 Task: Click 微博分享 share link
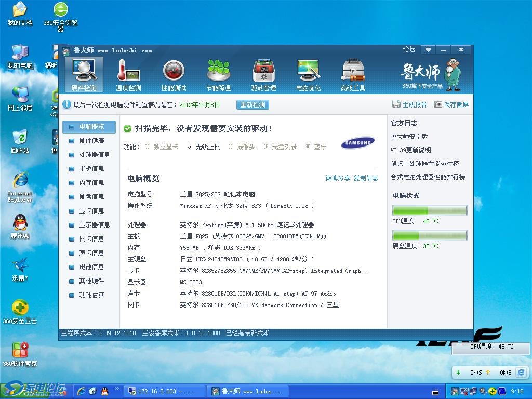click(338, 178)
